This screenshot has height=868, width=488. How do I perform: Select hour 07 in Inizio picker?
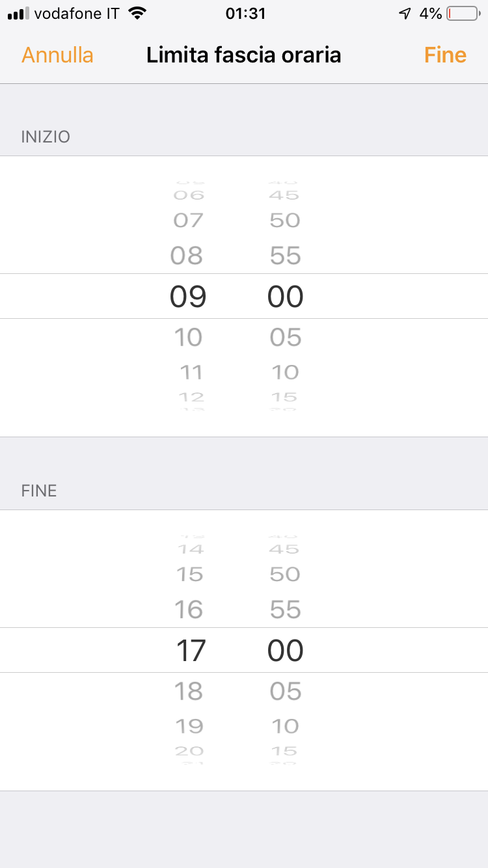coord(188,220)
